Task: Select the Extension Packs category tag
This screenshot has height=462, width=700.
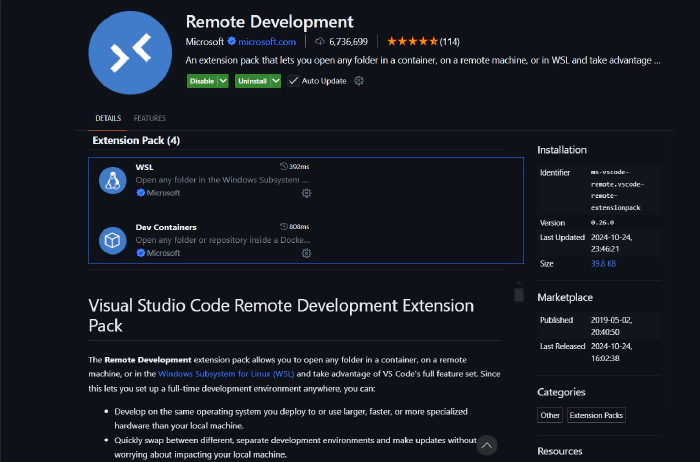Action: [x=595, y=415]
